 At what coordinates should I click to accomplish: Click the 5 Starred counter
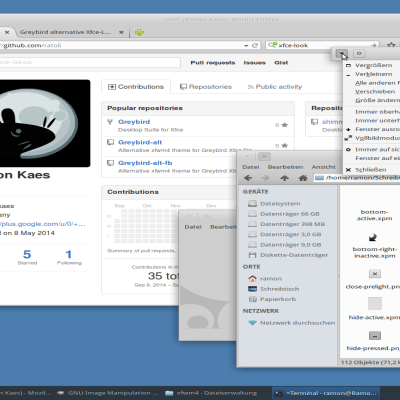(x=27, y=257)
